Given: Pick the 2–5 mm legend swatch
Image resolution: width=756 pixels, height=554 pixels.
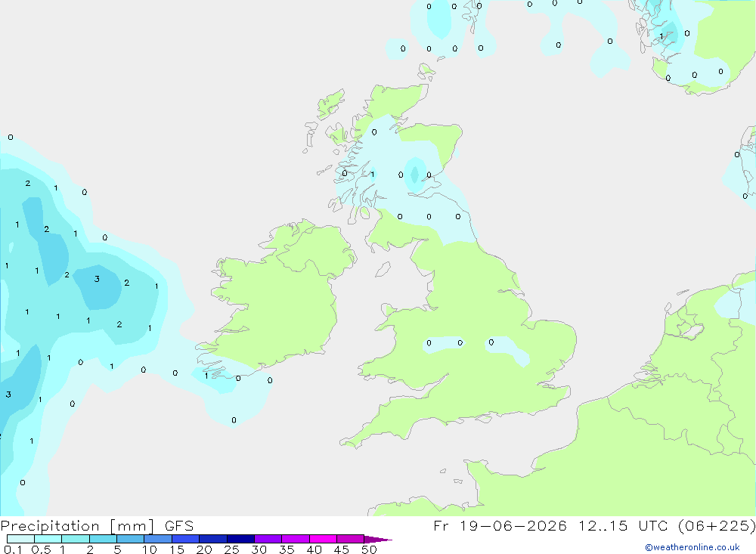Looking at the screenshot, I should pos(103,539).
